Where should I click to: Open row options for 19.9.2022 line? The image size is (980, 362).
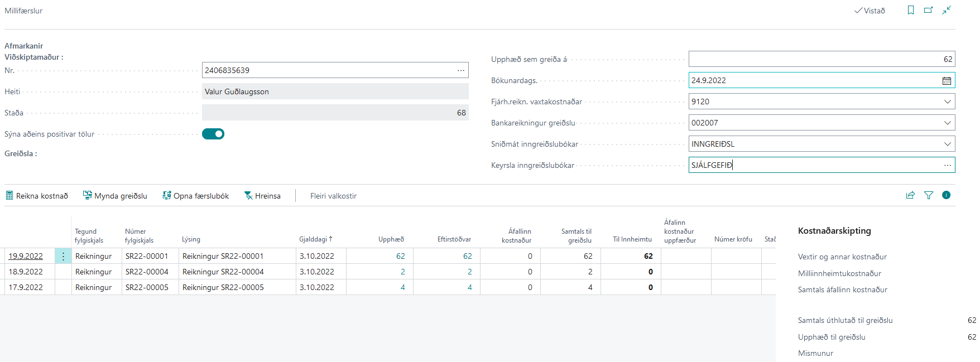pyautogui.click(x=63, y=256)
